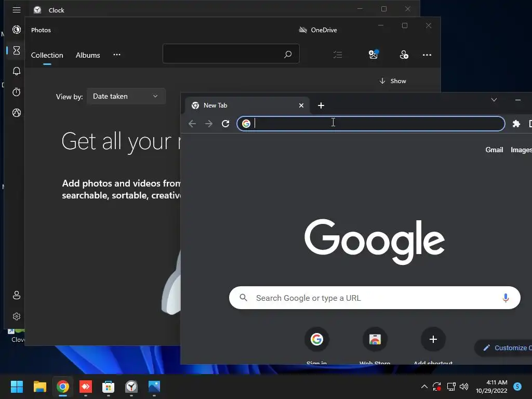Click the Google logo on new tab page
The width and height of the screenshot is (532, 399).
[375, 242]
